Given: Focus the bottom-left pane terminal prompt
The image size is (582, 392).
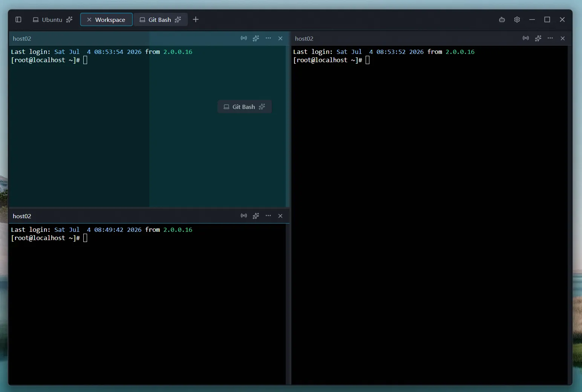Looking at the screenshot, I should tap(49, 238).
